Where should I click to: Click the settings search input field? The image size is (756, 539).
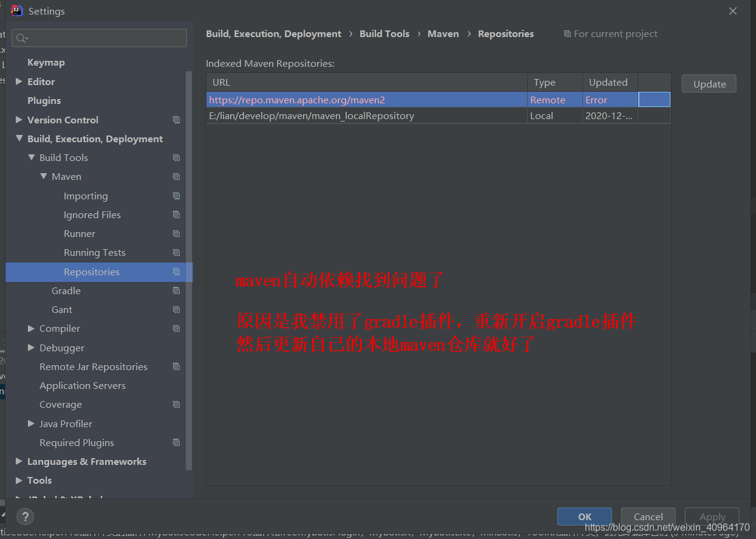click(99, 38)
